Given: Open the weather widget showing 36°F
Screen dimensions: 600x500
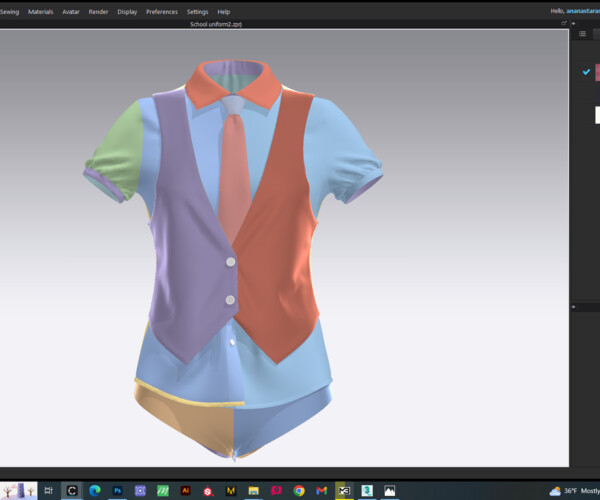Looking at the screenshot, I should coord(574,491).
